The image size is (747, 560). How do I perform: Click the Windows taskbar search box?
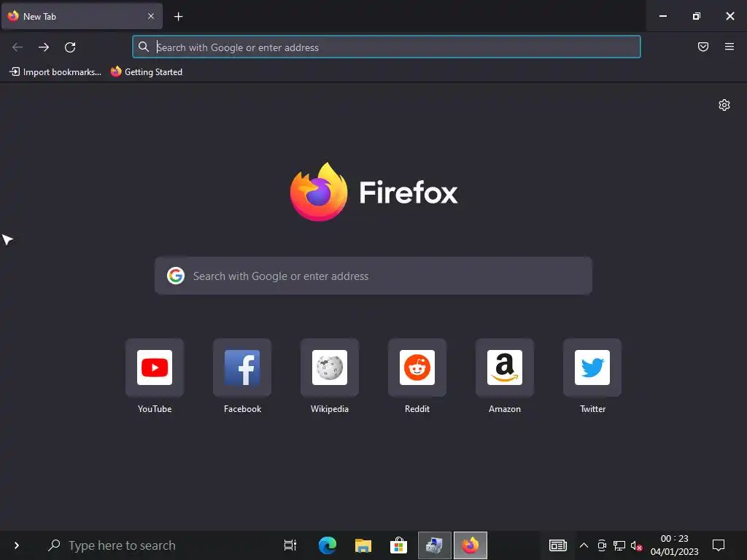tap(152, 545)
